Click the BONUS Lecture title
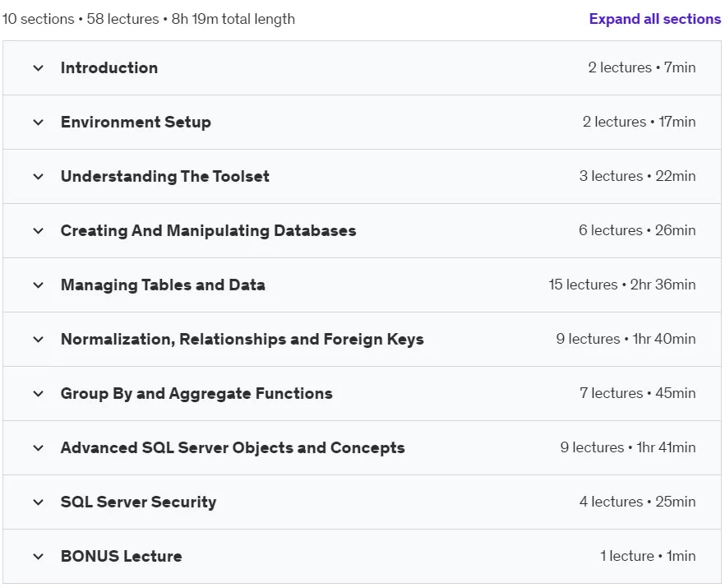Viewport: 725px width, 588px height. (x=121, y=556)
